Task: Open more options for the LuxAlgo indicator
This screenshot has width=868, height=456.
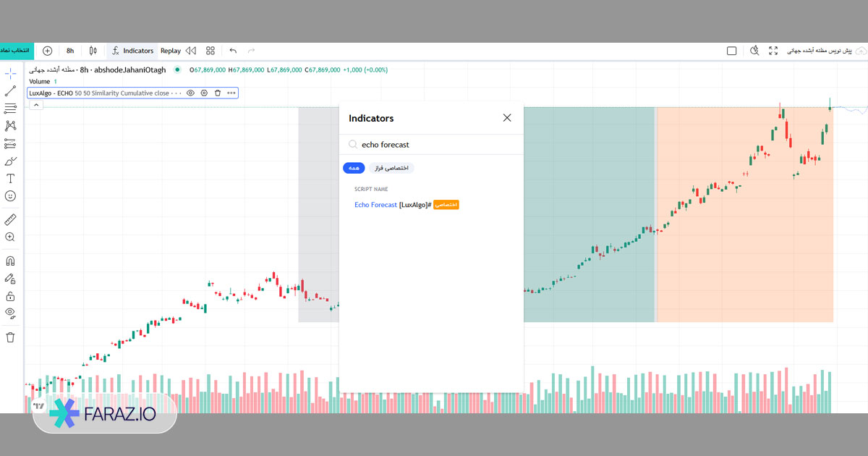Action: 231,93
